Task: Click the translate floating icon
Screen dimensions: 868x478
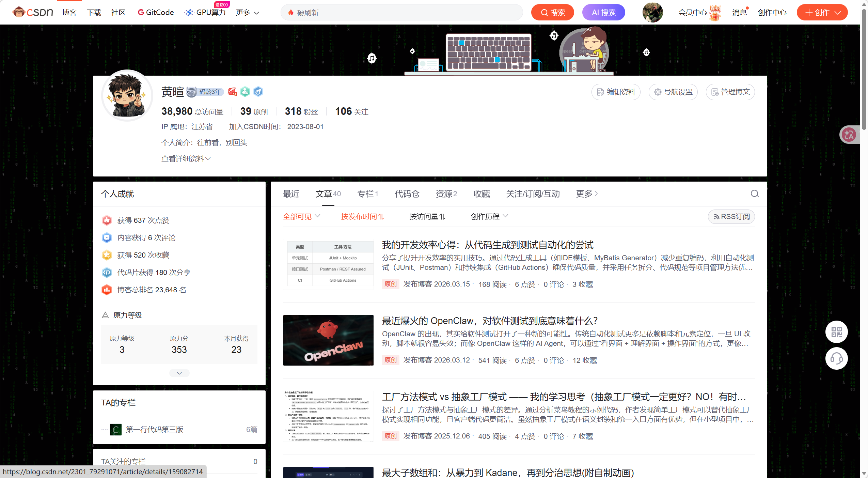Action: point(849,135)
